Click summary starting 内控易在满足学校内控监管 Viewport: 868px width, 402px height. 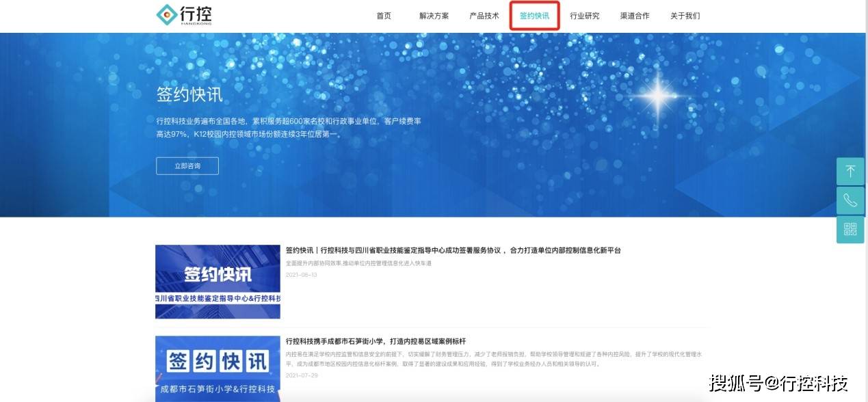point(494,359)
